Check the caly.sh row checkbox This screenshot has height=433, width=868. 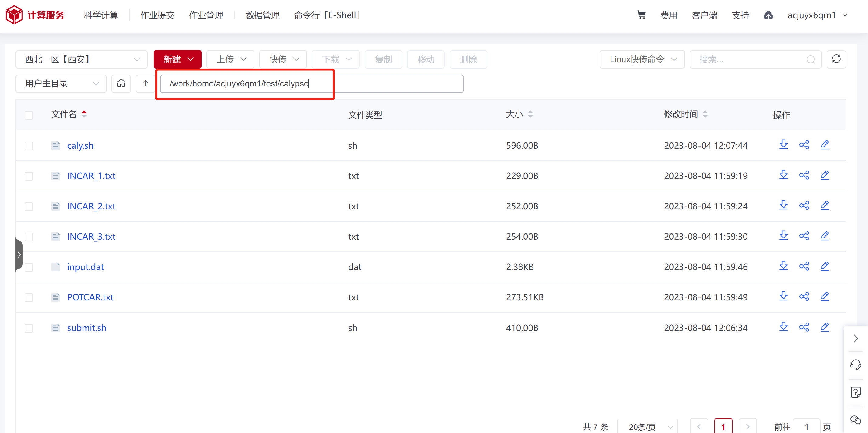[29, 146]
